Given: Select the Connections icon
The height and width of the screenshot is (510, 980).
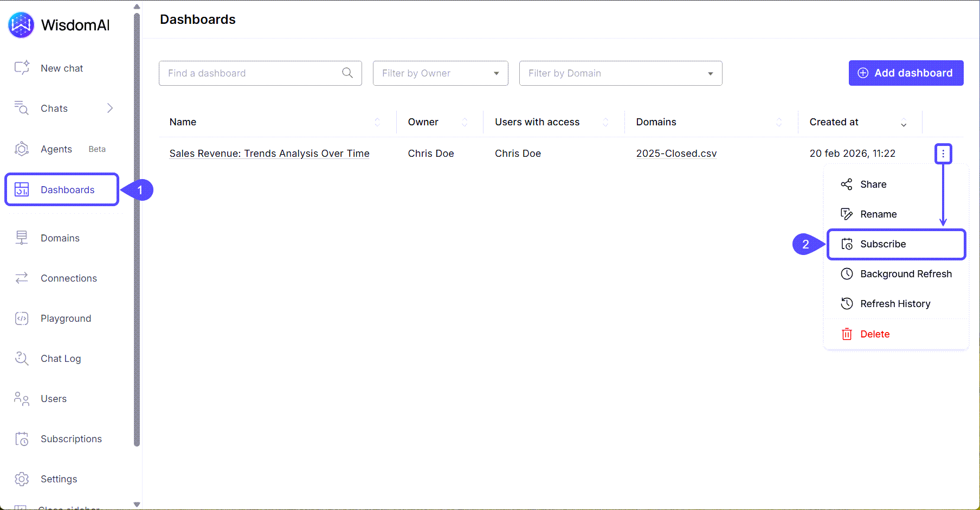Looking at the screenshot, I should pos(22,278).
